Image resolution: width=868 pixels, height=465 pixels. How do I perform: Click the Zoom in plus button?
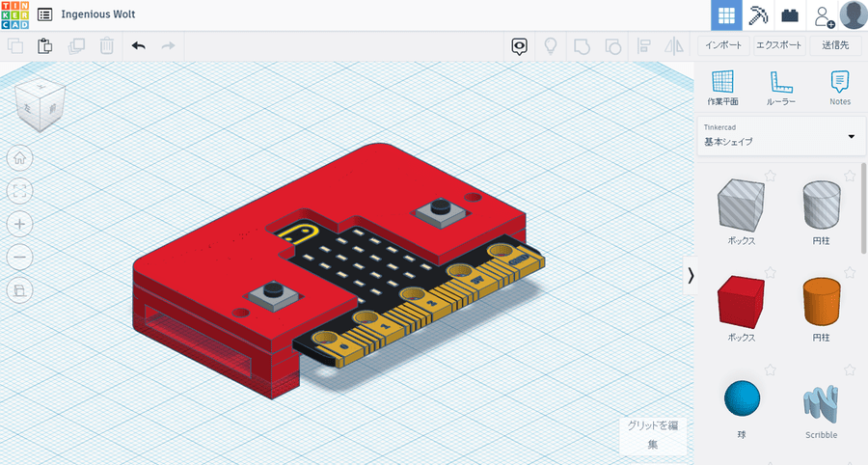click(19, 224)
